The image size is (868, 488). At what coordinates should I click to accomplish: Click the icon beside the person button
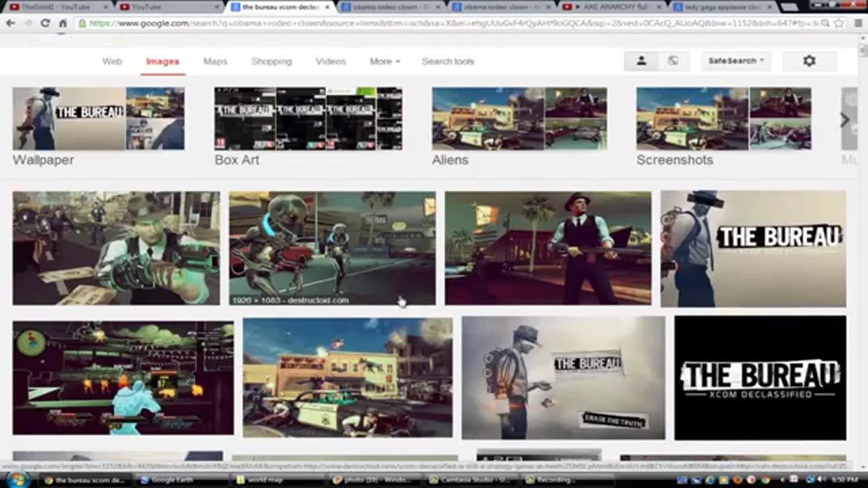click(x=673, y=61)
